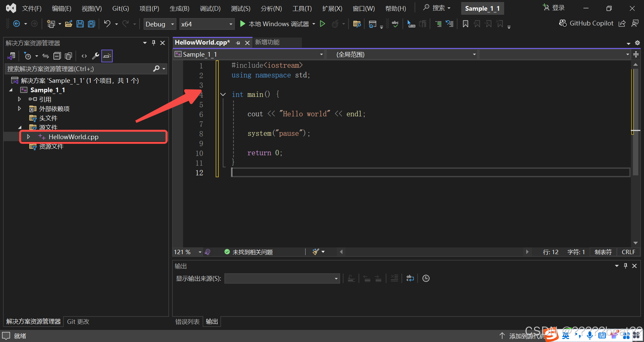Select the 头文件 folder
Screen dimensions: 644x342
[48, 118]
